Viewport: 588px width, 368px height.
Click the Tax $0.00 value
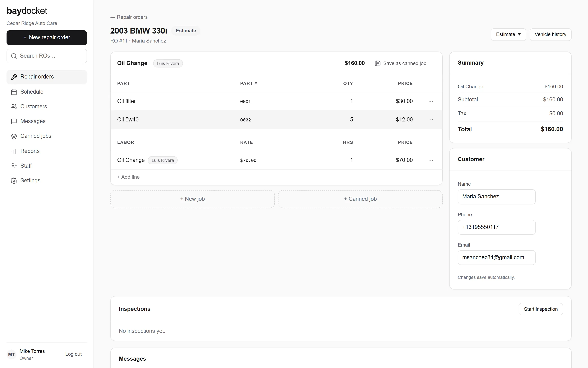pyautogui.click(x=556, y=114)
